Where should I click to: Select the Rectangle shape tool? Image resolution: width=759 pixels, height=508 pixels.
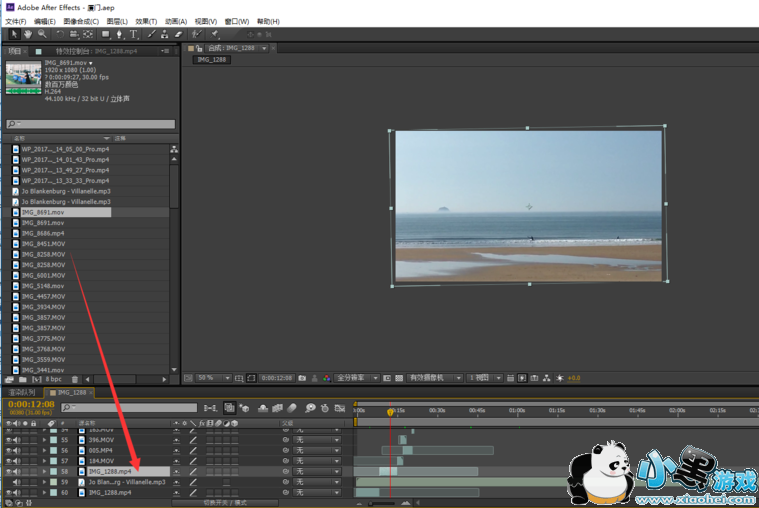click(x=105, y=34)
